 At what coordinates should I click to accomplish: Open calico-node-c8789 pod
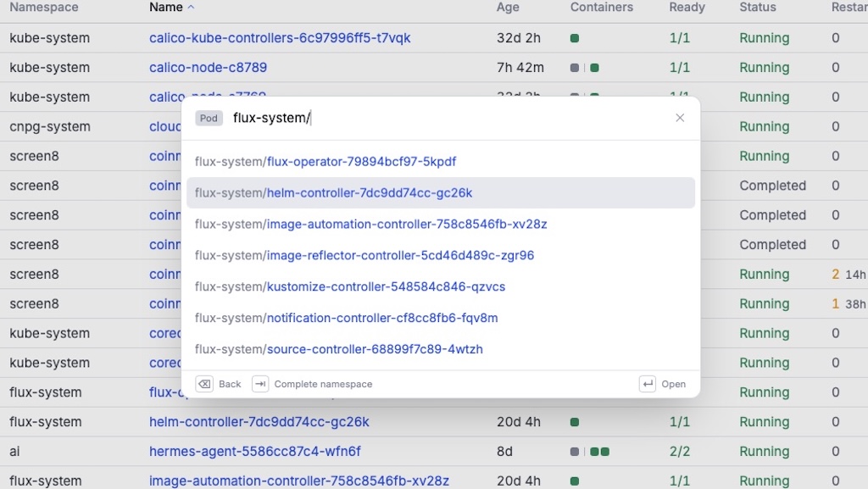pos(209,68)
